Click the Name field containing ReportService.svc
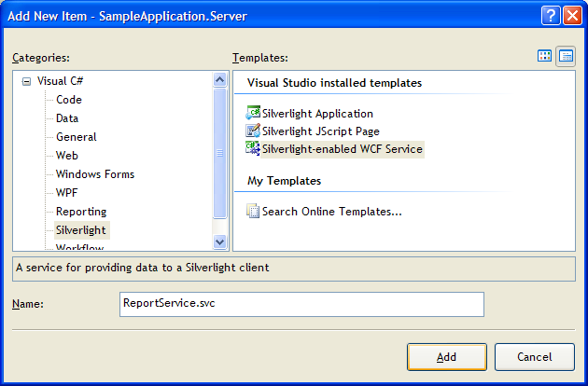The width and height of the screenshot is (588, 386). pos(301,304)
